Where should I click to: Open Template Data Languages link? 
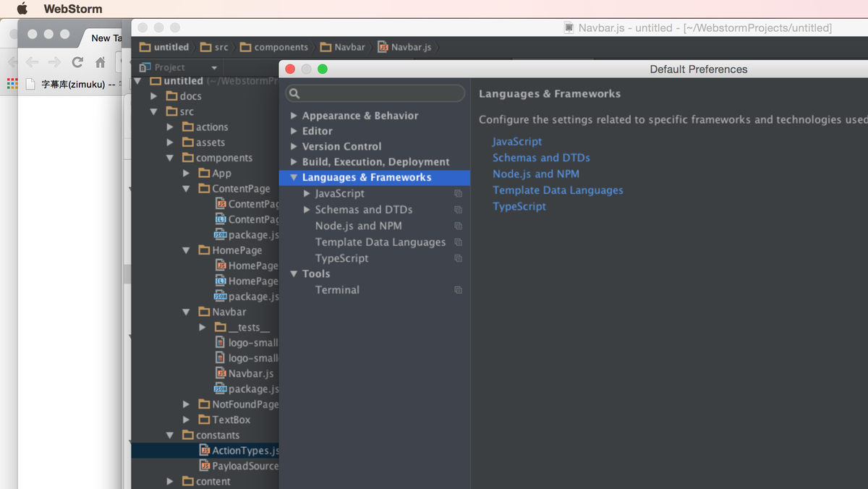558,190
